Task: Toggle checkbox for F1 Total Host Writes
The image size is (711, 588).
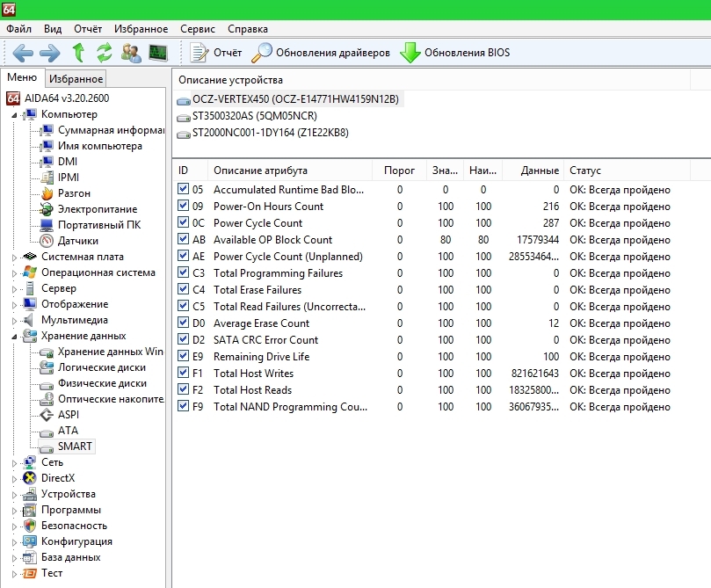Action: coord(183,373)
